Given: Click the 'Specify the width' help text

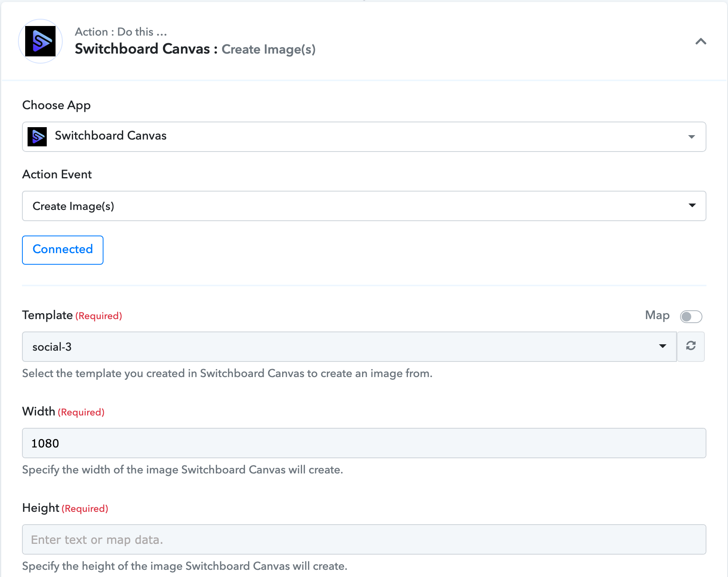Looking at the screenshot, I should point(183,470).
